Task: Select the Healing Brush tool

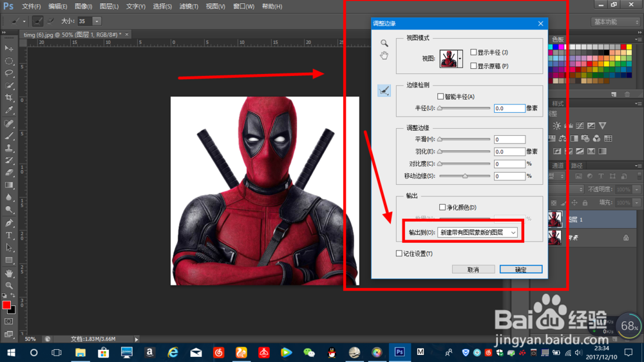Action: [x=8, y=123]
